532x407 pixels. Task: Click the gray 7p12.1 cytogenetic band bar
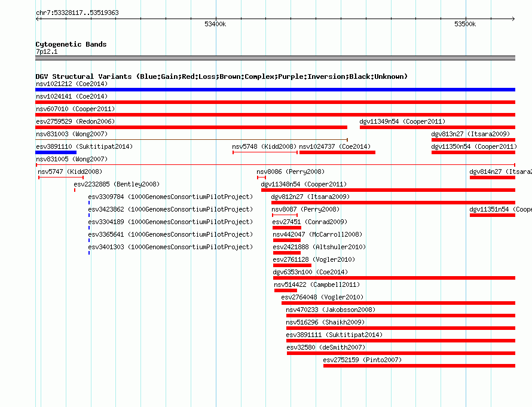point(275,58)
